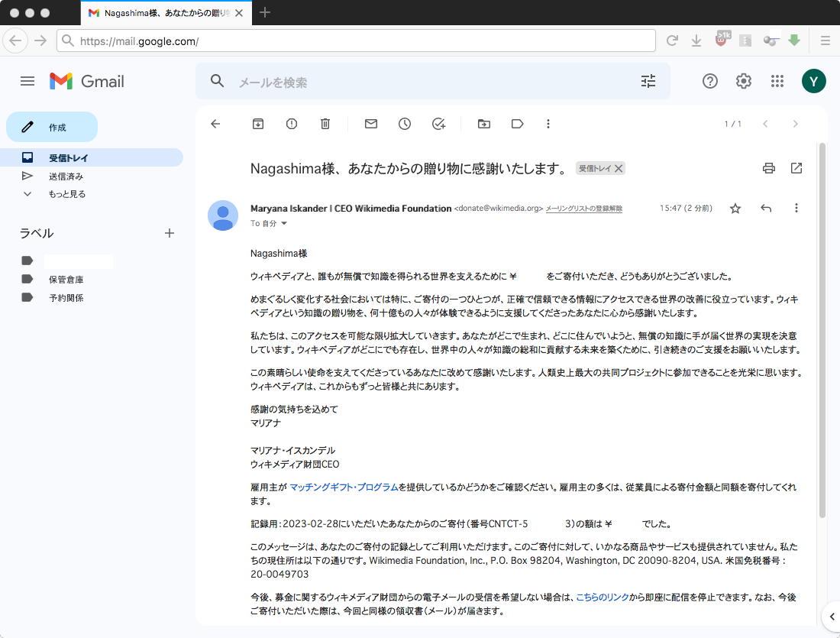Click こちらのリンク unsubscribe link
The width and height of the screenshot is (840, 638).
pyautogui.click(x=603, y=597)
